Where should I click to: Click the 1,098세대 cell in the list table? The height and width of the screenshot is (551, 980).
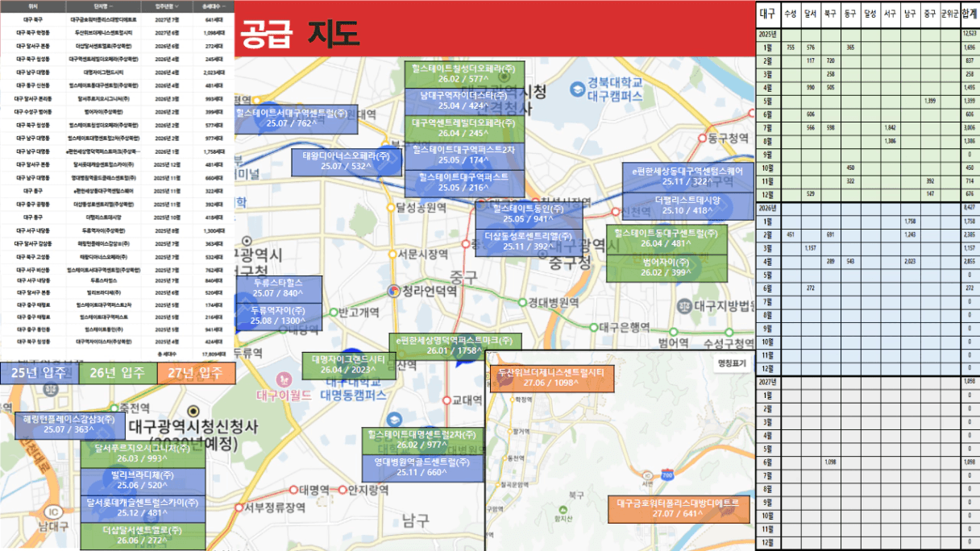pos(214,31)
